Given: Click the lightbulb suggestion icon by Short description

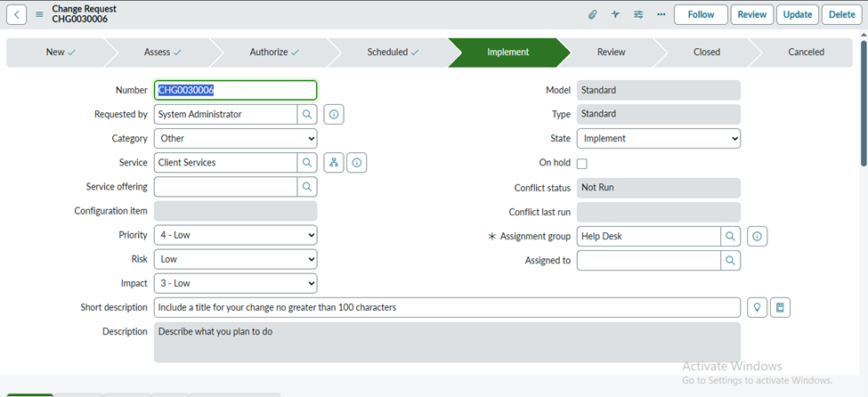Looking at the screenshot, I should 757,307.
